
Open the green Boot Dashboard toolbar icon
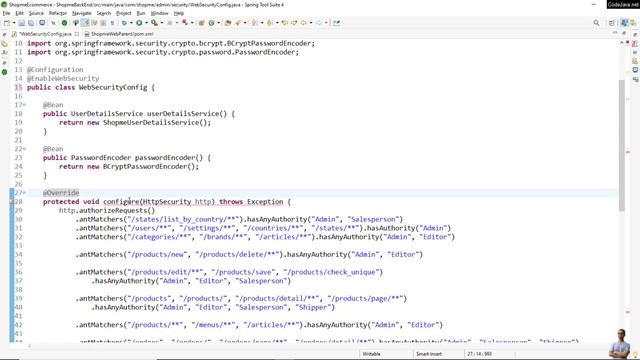[x=64, y=23]
